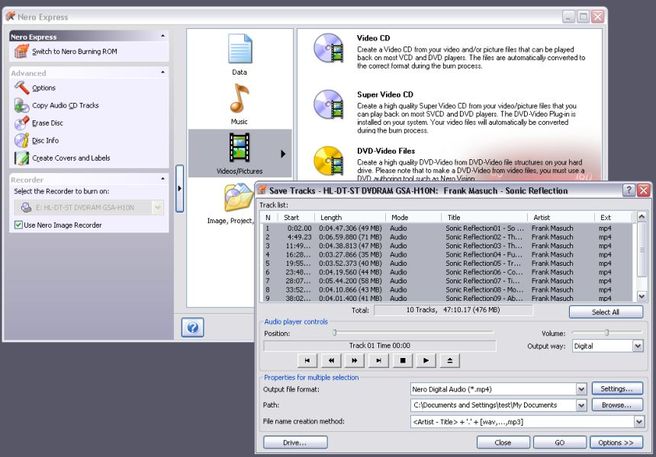Choose the Video CD disc icon
Screen dimensions: 656x457
click(x=328, y=48)
